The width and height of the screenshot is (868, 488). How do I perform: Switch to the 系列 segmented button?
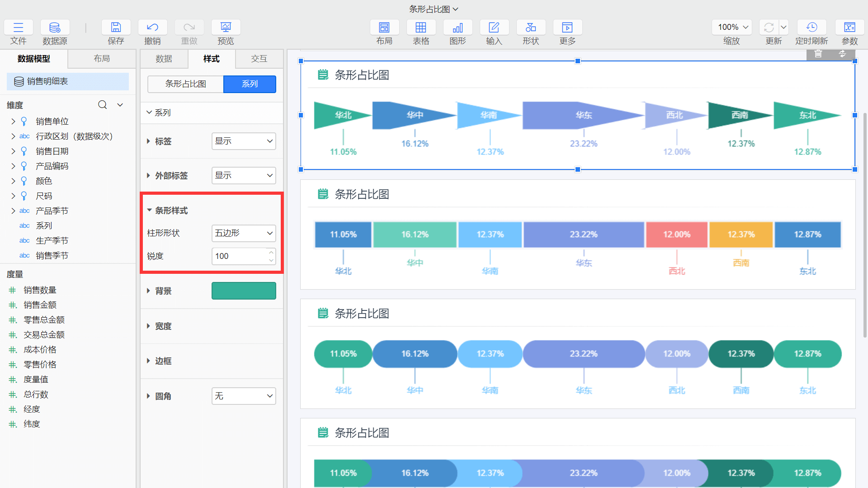[x=250, y=84]
